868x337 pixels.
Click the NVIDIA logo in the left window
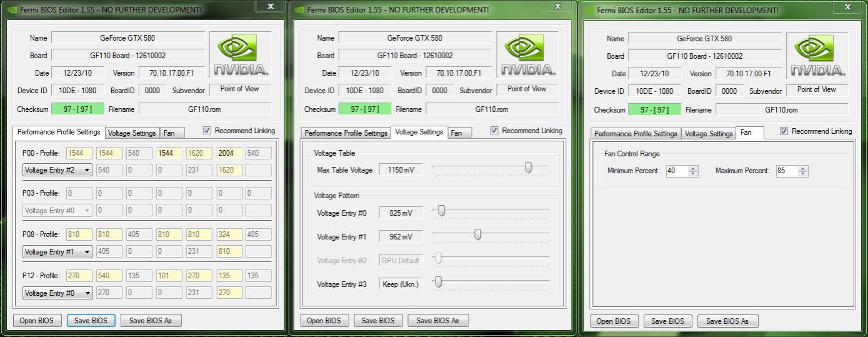click(240, 55)
